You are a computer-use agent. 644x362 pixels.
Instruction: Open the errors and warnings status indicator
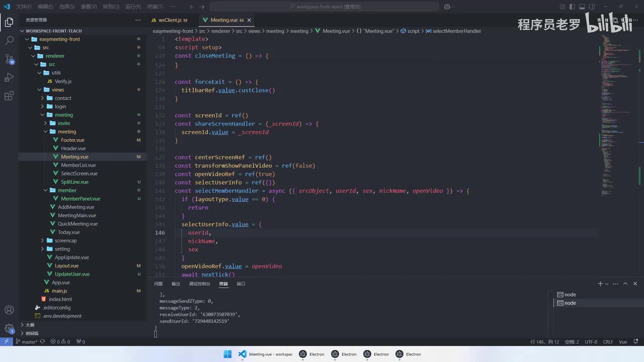pos(60,342)
